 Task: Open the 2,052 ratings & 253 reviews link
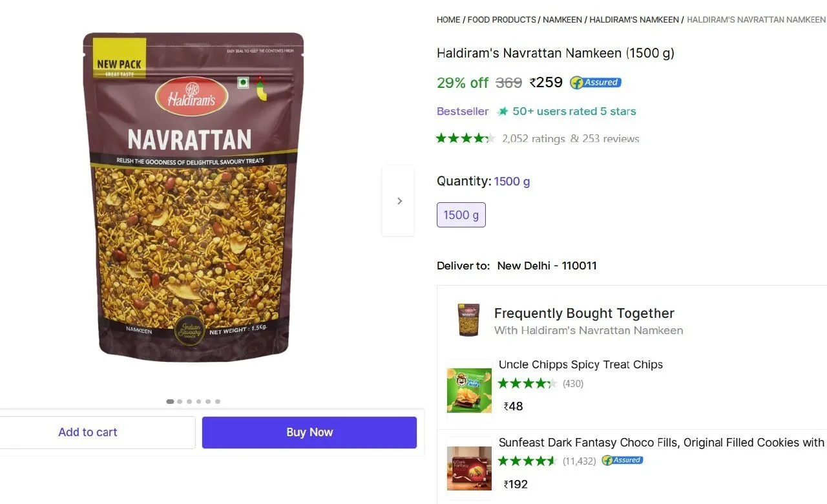pyautogui.click(x=571, y=139)
